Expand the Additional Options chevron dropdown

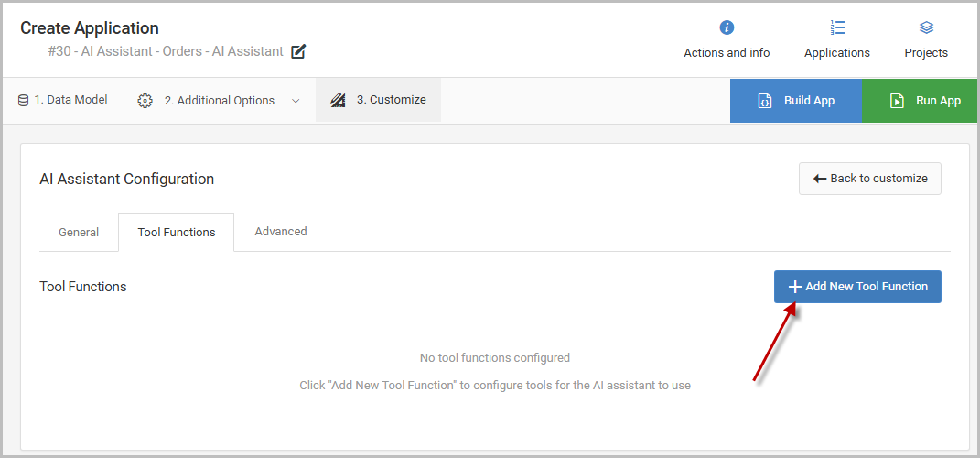coord(296,101)
